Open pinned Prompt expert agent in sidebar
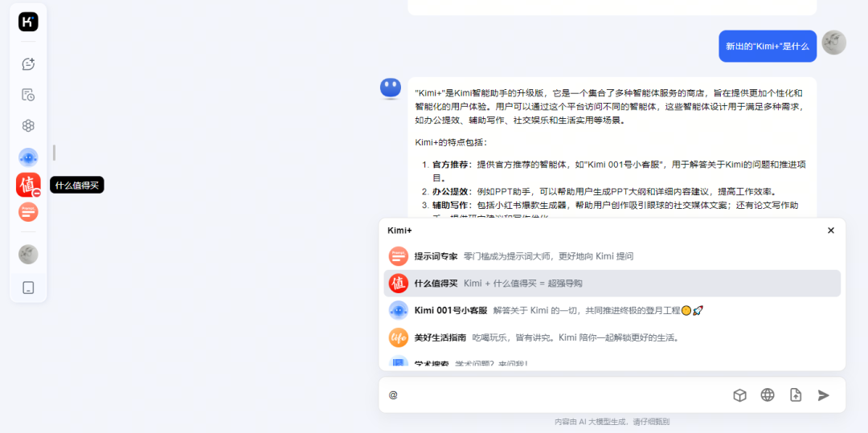868x433 pixels. [x=28, y=212]
